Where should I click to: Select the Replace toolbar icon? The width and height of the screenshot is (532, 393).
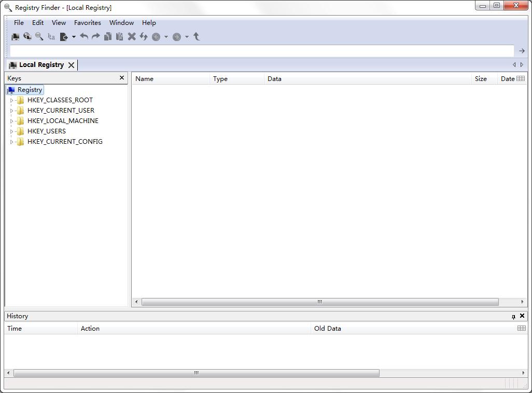pyautogui.click(x=51, y=36)
